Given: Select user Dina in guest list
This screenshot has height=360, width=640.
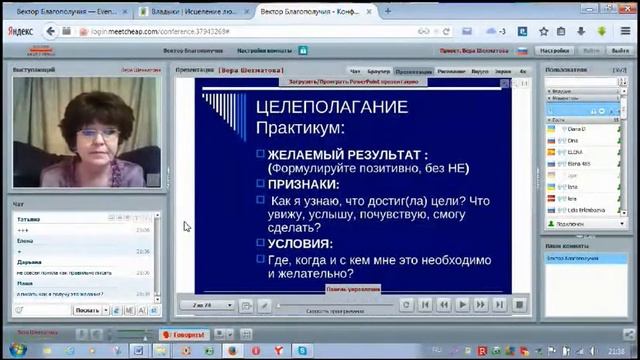Looking at the screenshot, I should pos(573,140).
